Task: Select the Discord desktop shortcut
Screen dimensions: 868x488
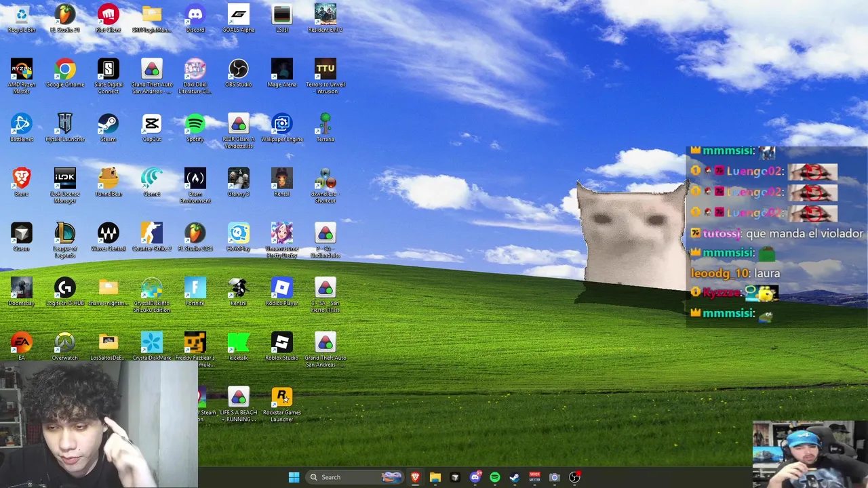Action: click(195, 18)
